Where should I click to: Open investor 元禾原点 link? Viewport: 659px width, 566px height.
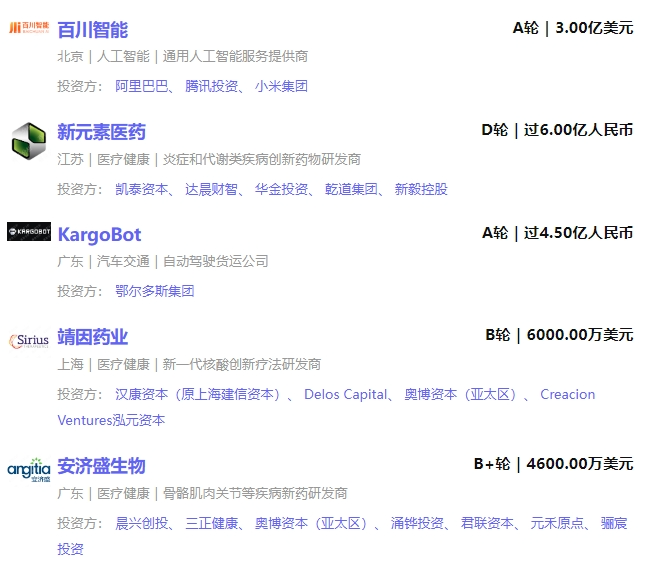pos(557,523)
